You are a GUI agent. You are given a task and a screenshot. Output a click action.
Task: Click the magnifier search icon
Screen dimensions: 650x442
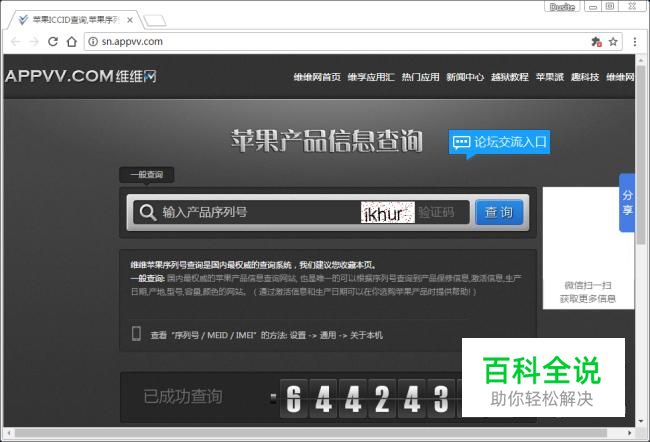click(148, 212)
